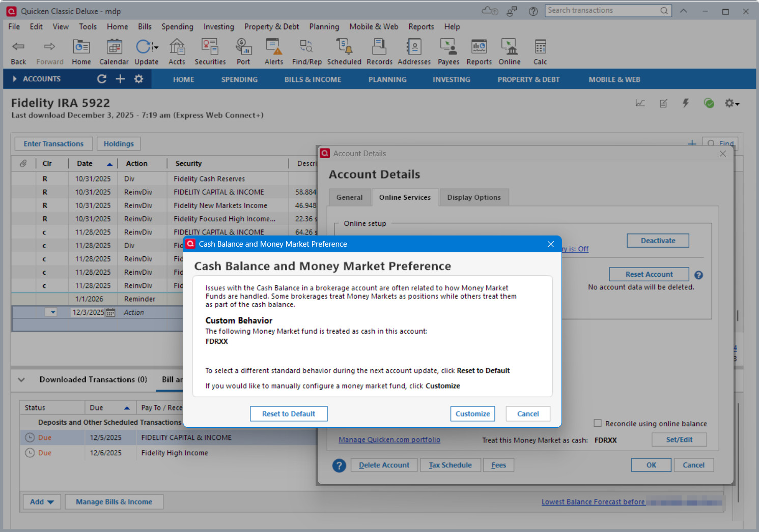Open the Calendar toolbar icon

(x=114, y=47)
